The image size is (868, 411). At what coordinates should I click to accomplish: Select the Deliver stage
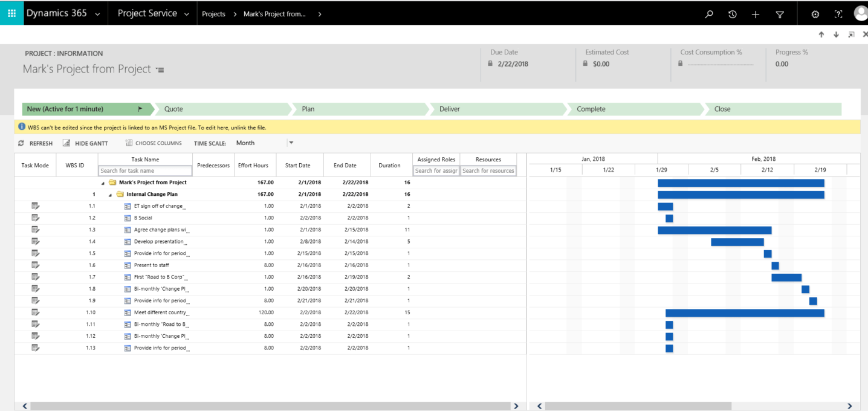click(498, 109)
